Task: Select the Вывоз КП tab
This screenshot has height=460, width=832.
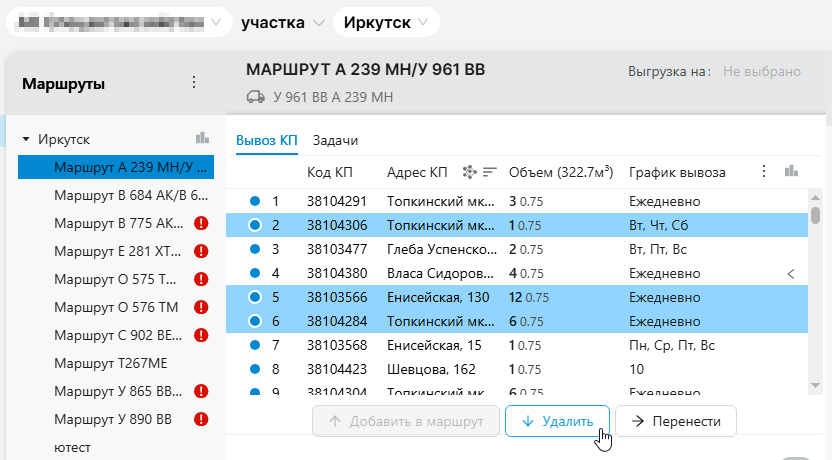Action: [x=267, y=141]
